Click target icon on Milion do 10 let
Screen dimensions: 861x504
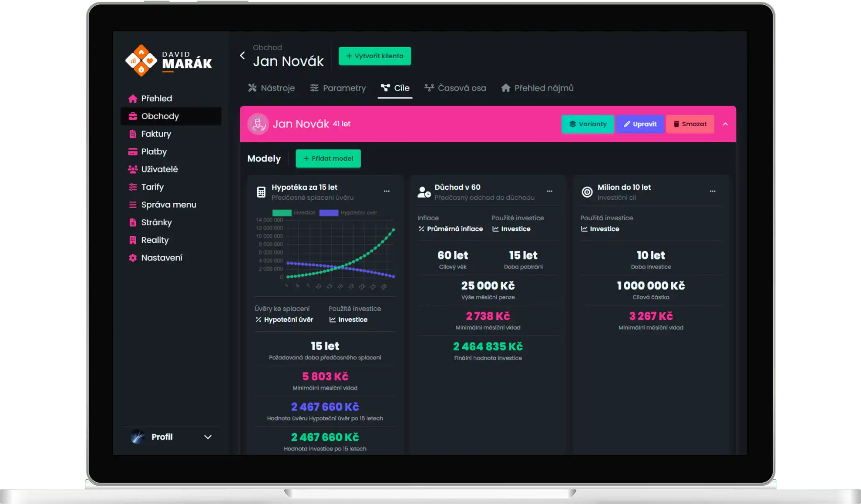coord(587,192)
